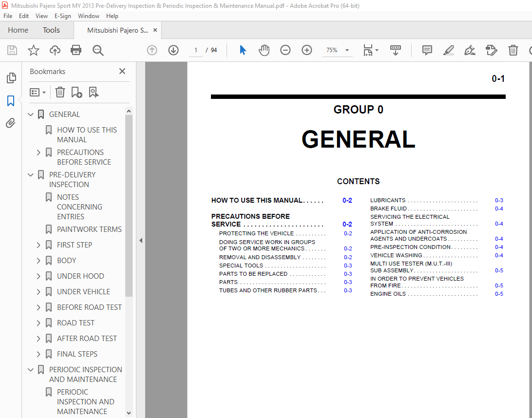532x418 pixels.
Task: Select the Hand pan tool
Action: pos(264,50)
